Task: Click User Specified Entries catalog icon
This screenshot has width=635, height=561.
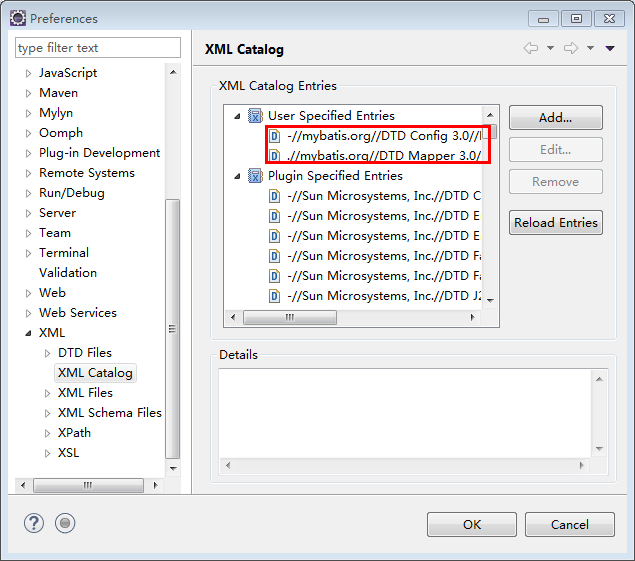Action: click(x=255, y=116)
